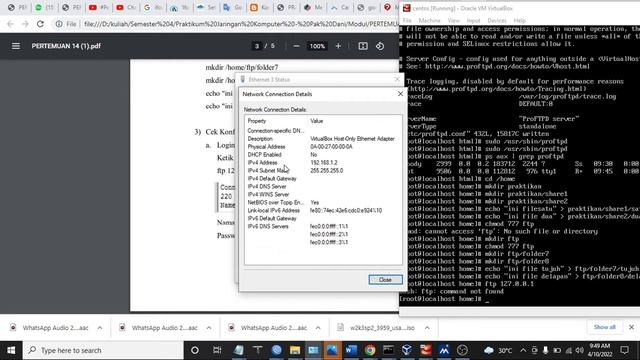Viewport: 640px width, 360px height.
Task: Open the Command Prompt taskbar icon
Action: (388, 350)
